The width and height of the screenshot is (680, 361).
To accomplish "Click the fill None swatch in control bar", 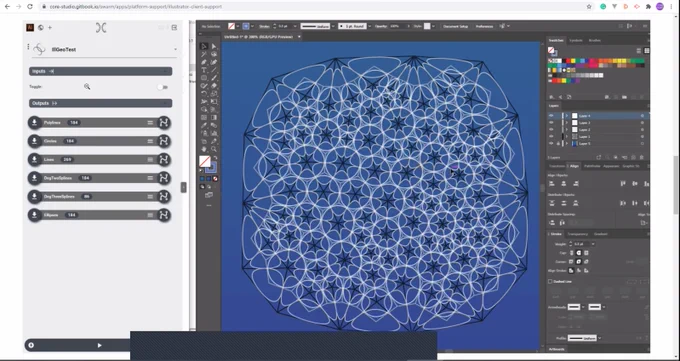I will click(x=232, y=26).
